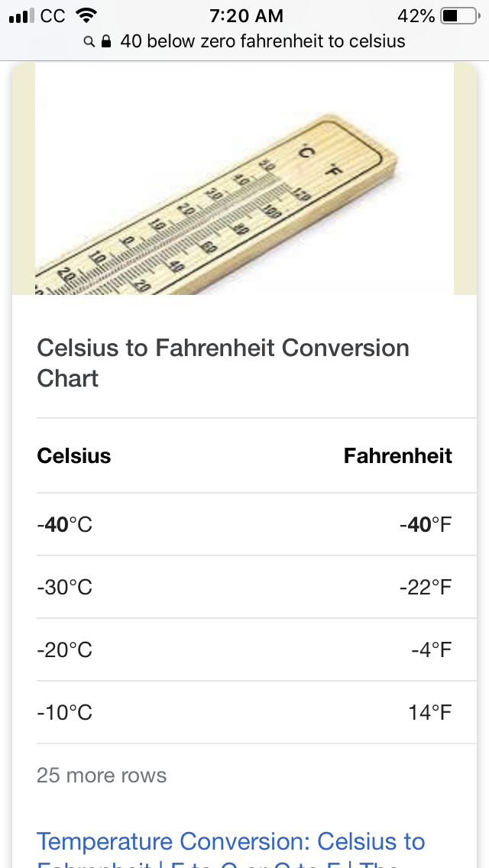489x868 pixels.
Task: Select the -30°C table cell
Action: point(65,588)
